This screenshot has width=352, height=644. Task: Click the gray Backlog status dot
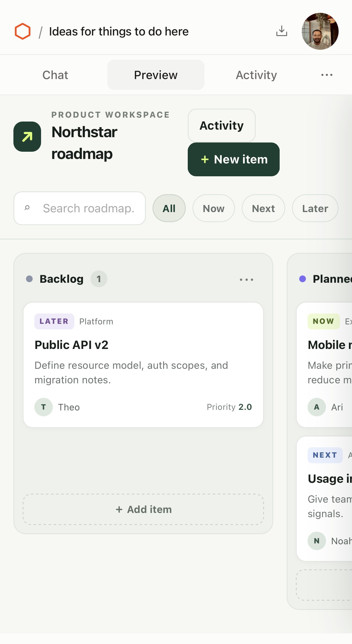(29, 279)
